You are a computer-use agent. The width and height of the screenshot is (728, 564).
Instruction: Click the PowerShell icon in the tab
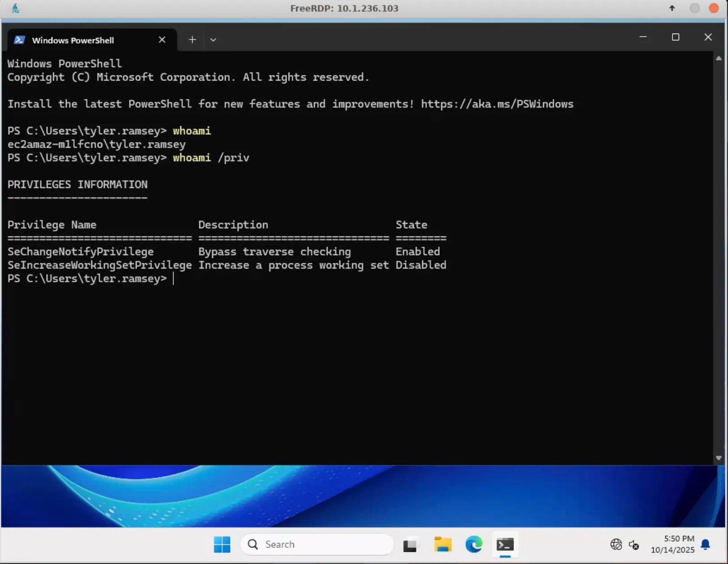19,40
